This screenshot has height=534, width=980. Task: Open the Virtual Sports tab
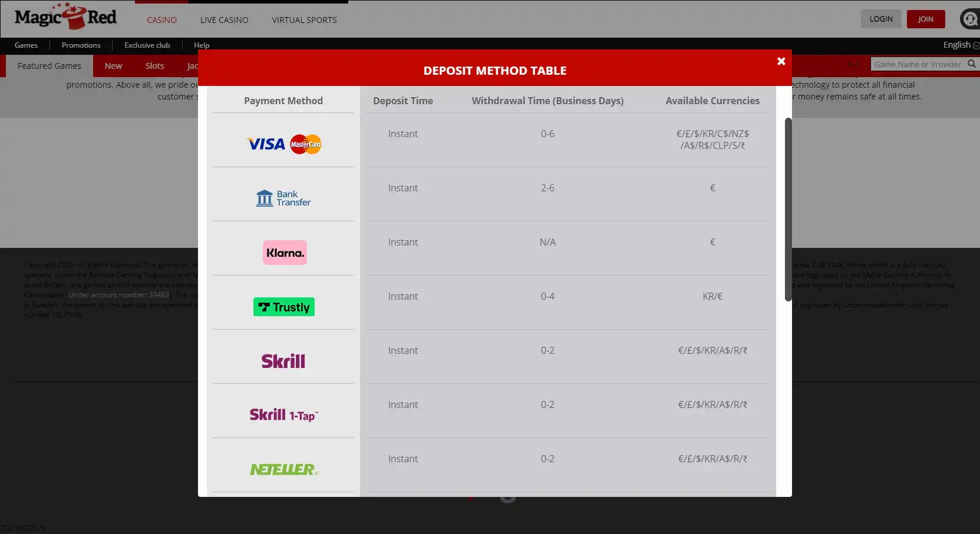(x=304, y=20)
